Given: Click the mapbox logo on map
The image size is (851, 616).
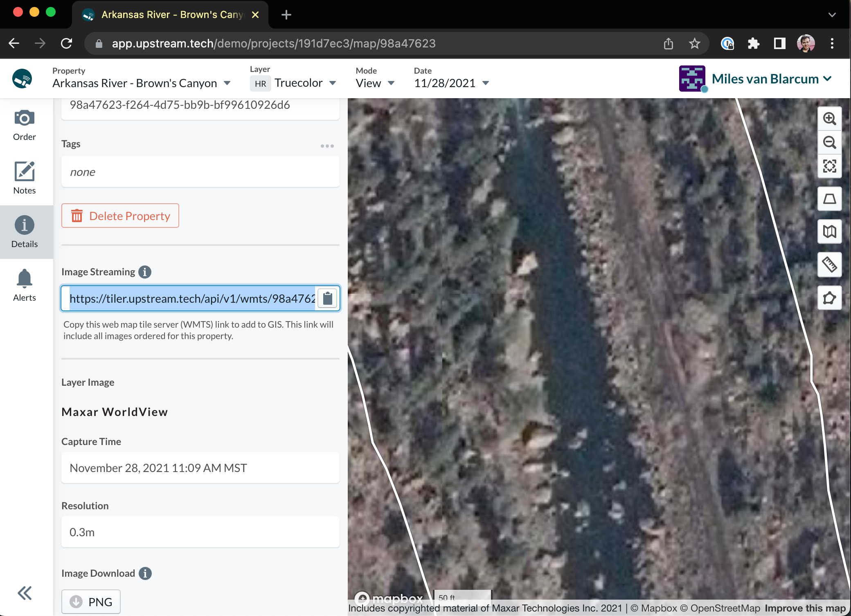Looking at the screenshot, I should point(389,599).
